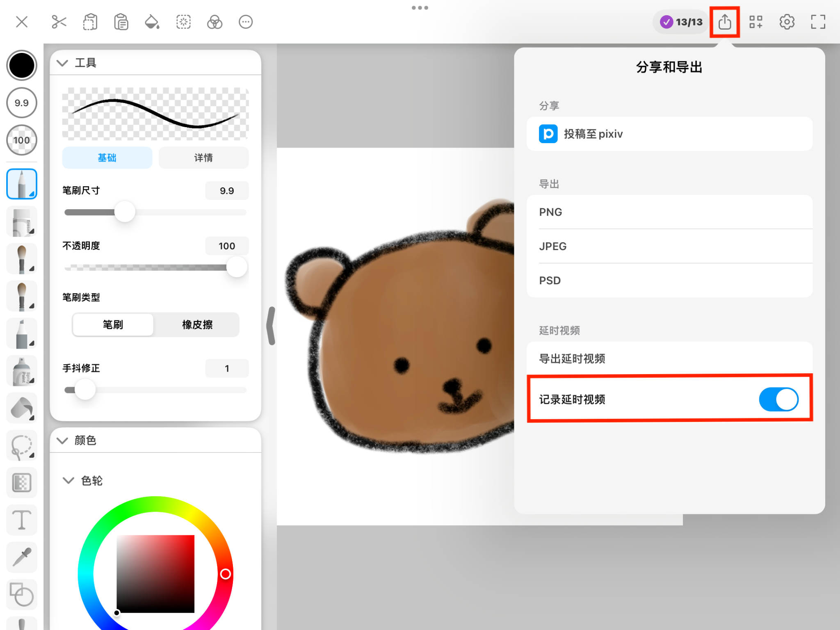
Task: Collapse the 颜色 panel
Action: coord(62,441)
